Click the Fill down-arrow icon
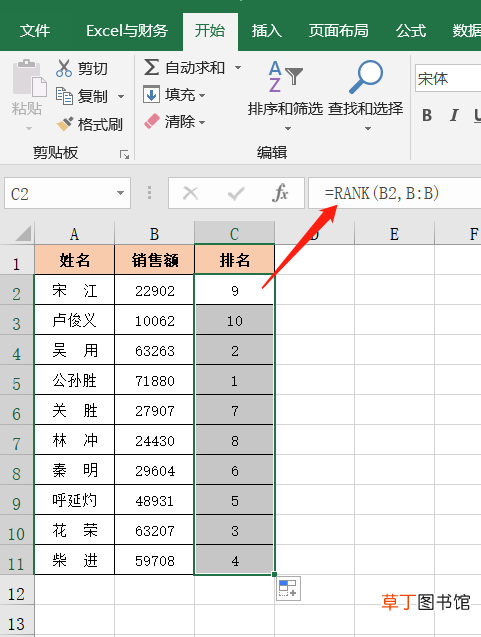The height and width of the screenshot is (637, 481). [x=151, y=95]
